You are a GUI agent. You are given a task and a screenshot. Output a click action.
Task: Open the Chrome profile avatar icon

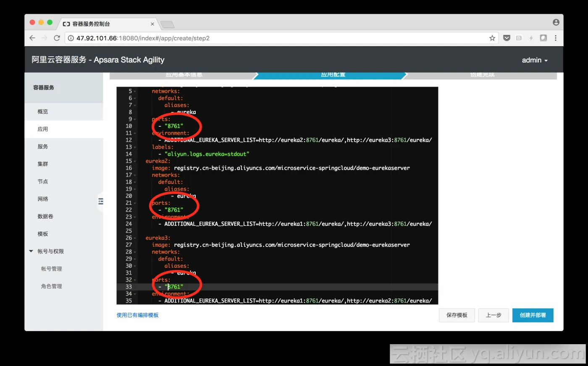pyautogui.click(x=556, y=22)
